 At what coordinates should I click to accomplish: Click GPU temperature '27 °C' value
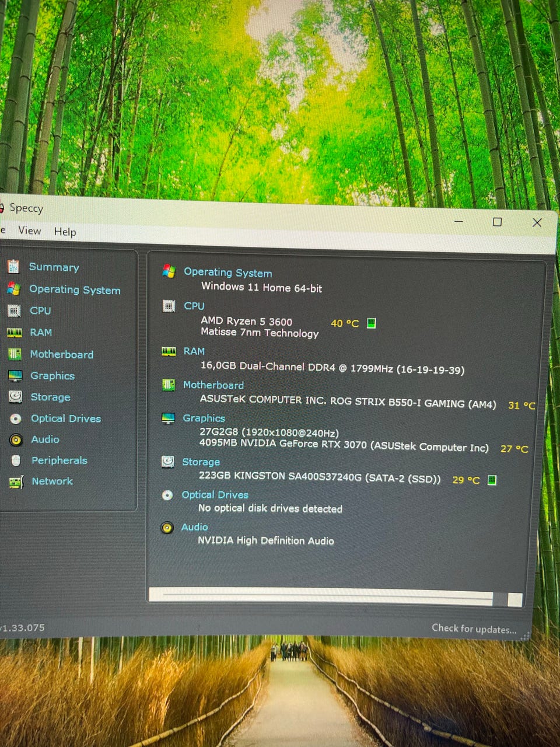(x=514, y=449)
